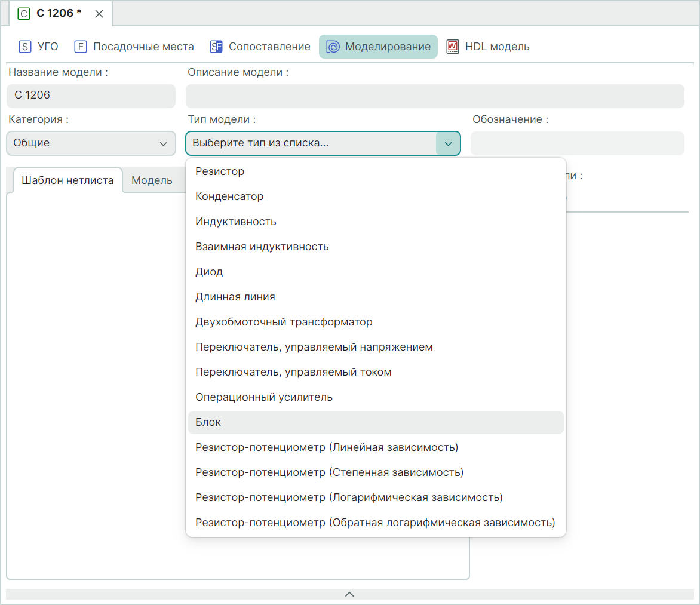The width and height of the screenshot is (700, 605).
Task: Open the Модель tab
Action: click(x=152, y=180)
